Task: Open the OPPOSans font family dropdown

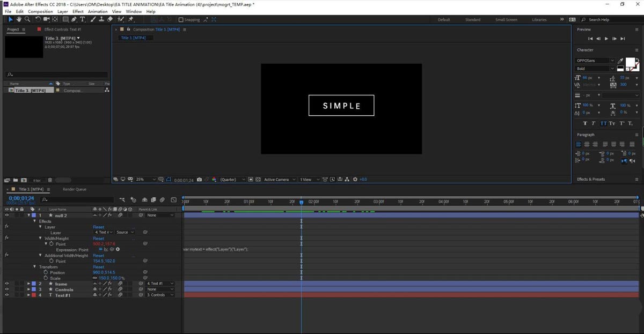Action: 595,61
